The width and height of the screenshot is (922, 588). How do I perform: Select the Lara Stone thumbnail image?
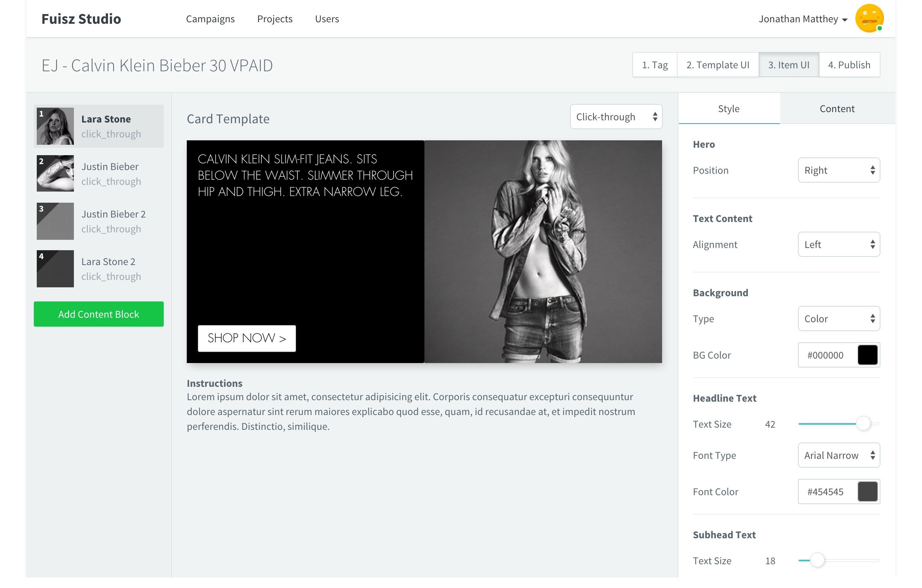point(55,126)
